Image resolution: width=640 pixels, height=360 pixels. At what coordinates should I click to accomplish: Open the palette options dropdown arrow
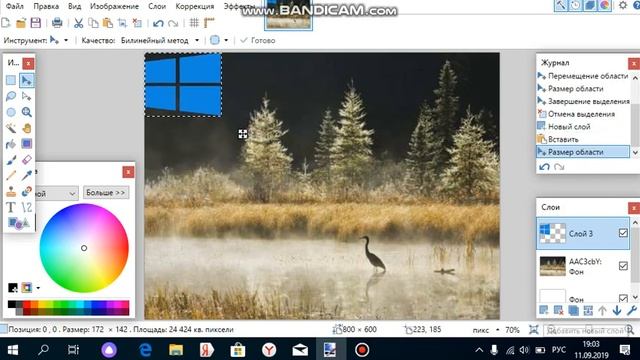[x=38, y=288]
